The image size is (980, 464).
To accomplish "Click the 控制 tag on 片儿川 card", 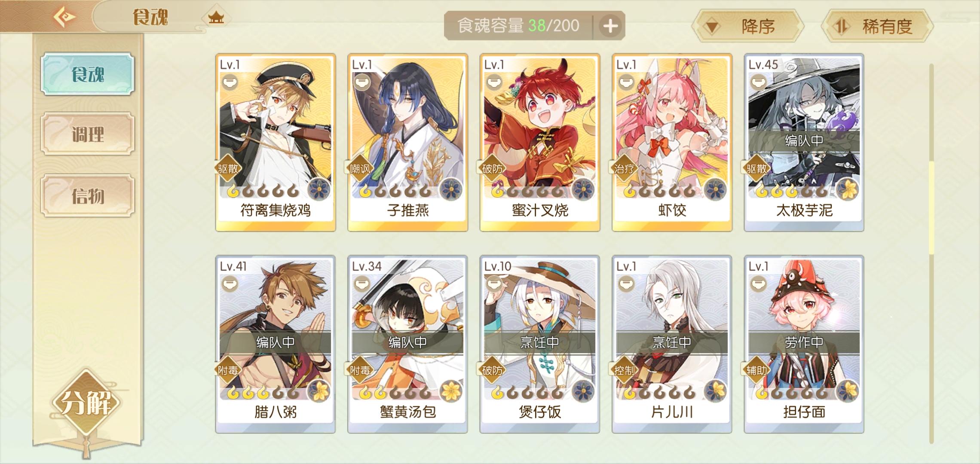I will pos(624,370).
